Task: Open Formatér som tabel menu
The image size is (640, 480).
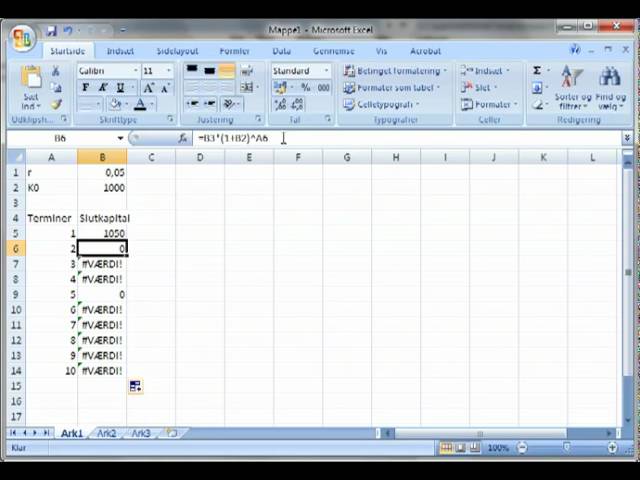Action: (391, 87)
